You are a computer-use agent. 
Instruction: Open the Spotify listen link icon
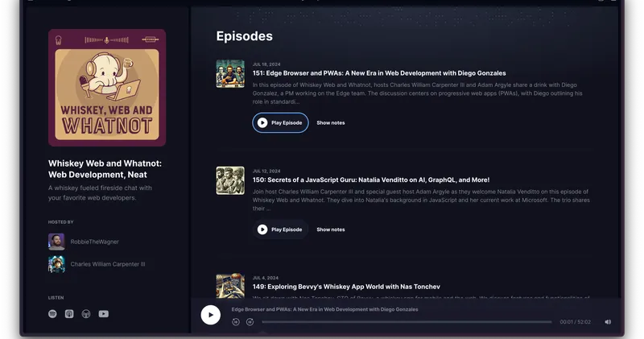coord(52,314)
